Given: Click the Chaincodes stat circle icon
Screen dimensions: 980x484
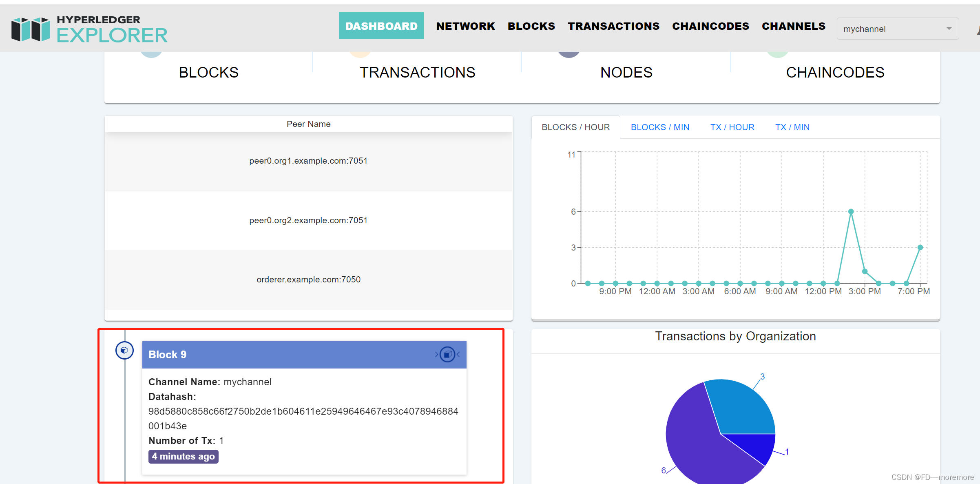Looking at the screenshot, I should point(777,54).
